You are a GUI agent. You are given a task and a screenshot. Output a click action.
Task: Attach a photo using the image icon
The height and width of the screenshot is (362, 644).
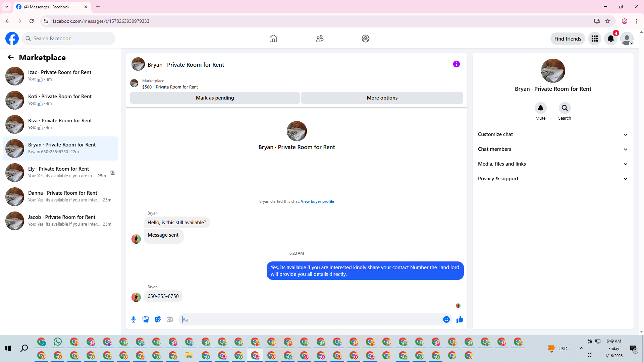(146, 319)
